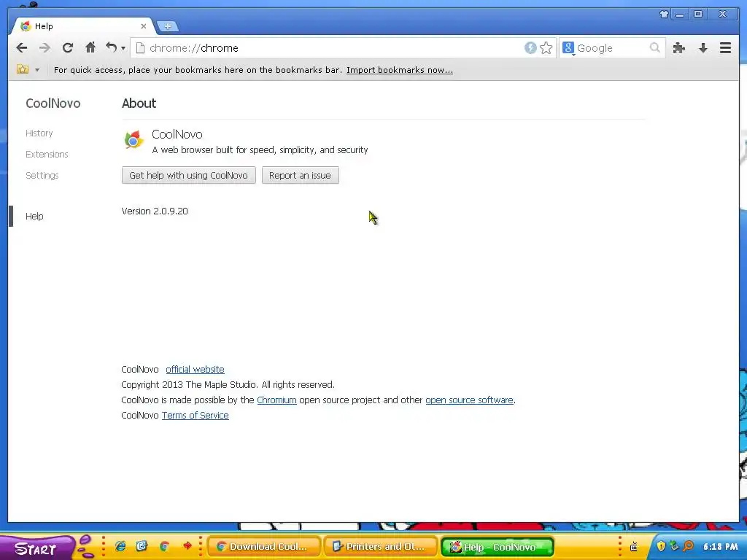This screenshot has height=560, width=747.
Task: Click the blue lightning icon in address bar
Action: pyautogui.click(x=530, y=47)
